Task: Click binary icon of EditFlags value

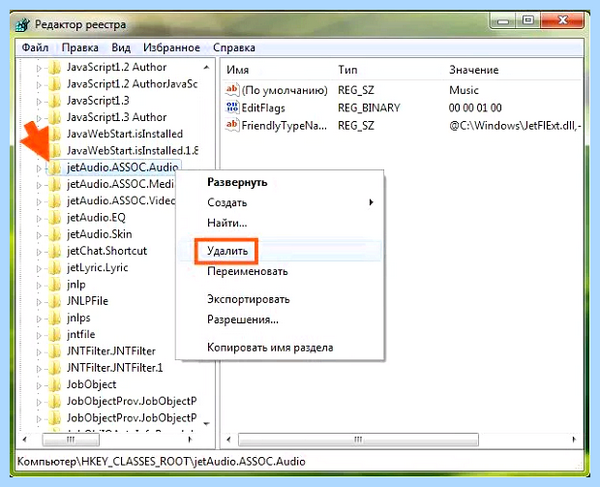Action: (232, 107)
